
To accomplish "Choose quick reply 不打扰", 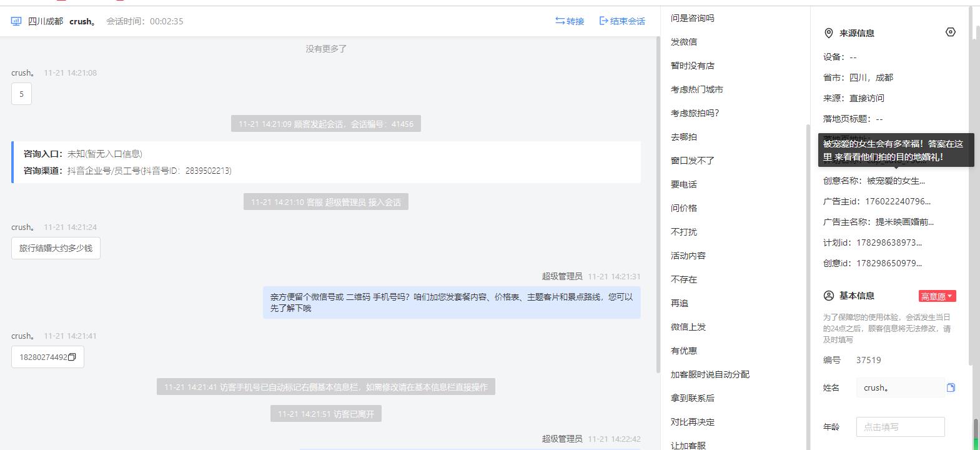I will (x=684, y=232).
